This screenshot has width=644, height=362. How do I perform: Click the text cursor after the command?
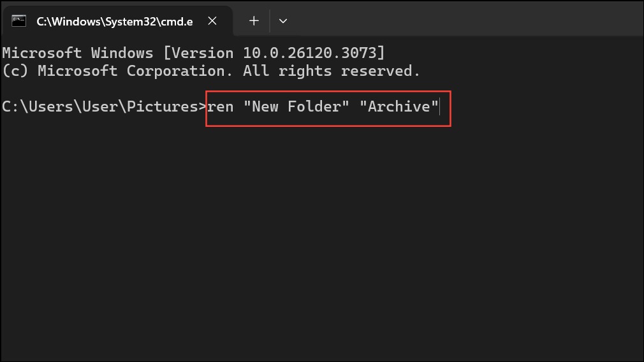[x=441, y=106]
